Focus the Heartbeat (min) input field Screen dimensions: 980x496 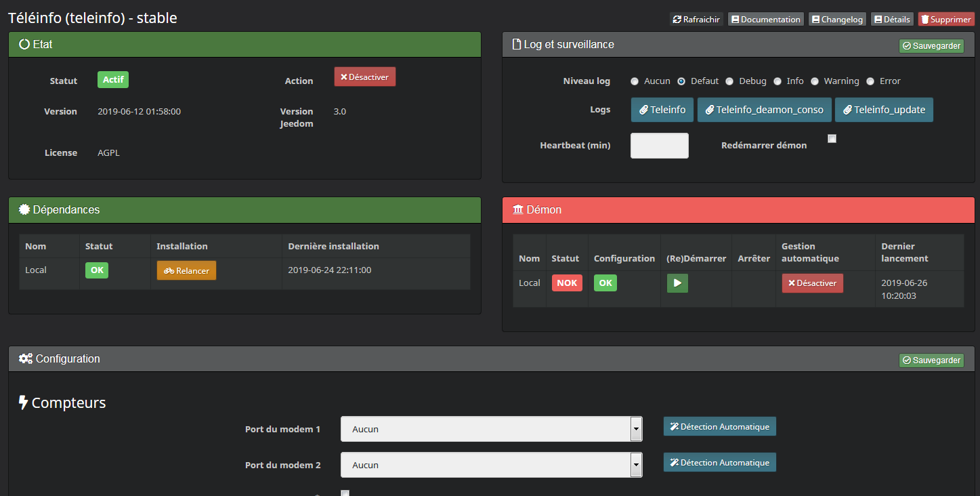click(660, 146)
